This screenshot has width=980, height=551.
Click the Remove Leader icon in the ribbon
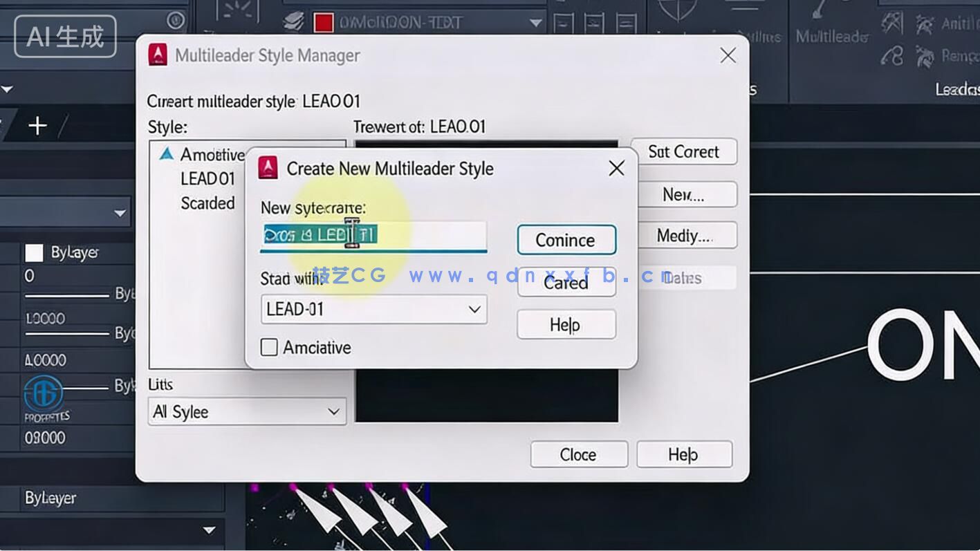point(925,55)
